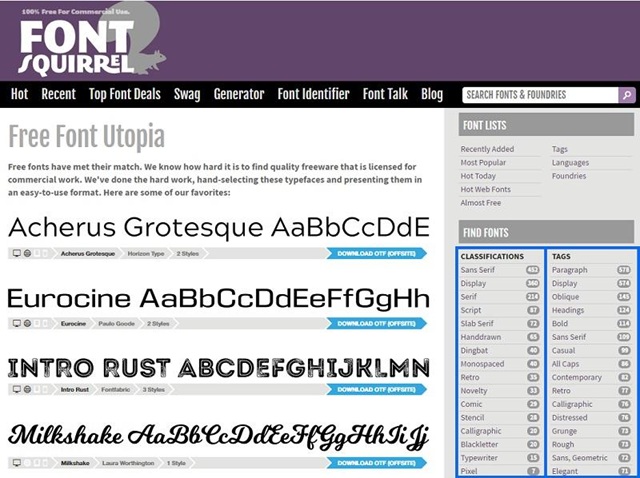Go to Font Identifier in navigation
This screenshot has height=478, width=640.
(314, 95)
